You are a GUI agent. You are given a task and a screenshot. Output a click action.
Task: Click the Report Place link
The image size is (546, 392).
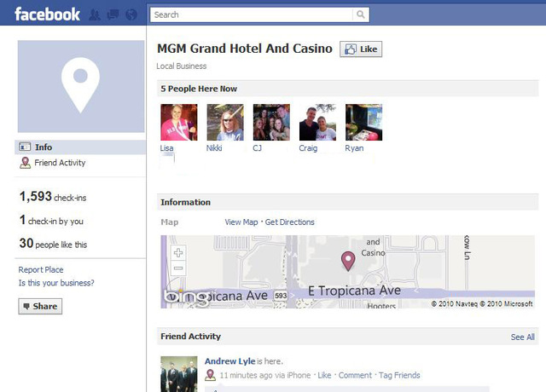(x=41, y=269)
